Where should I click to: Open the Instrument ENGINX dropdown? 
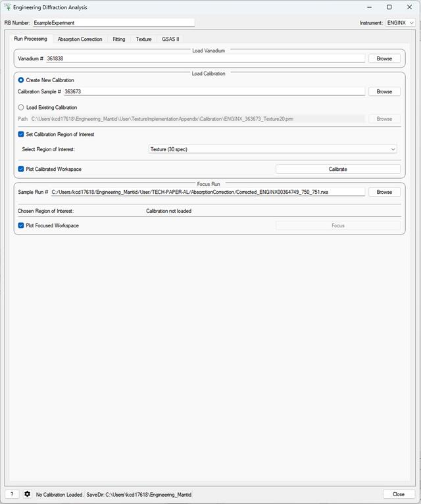(401, 23)
